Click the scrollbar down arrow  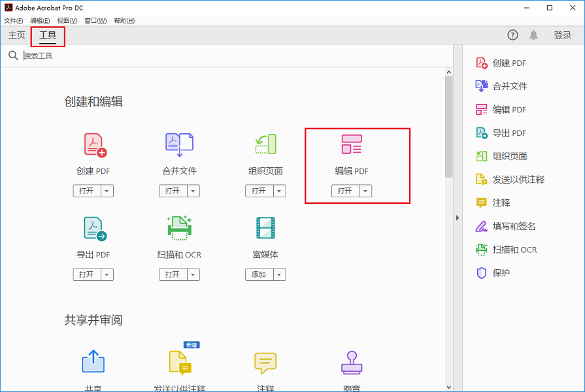(x=449, y=387)
